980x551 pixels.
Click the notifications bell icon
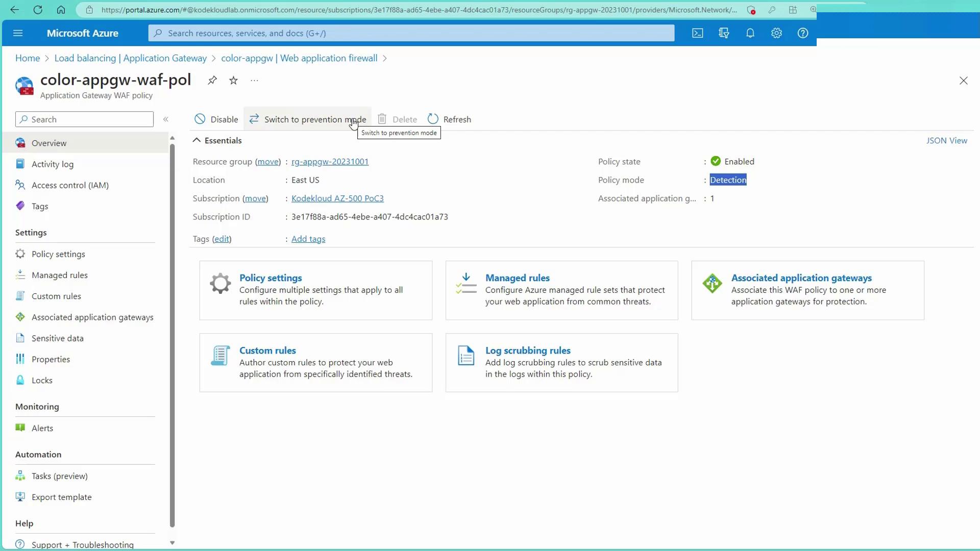750,33
